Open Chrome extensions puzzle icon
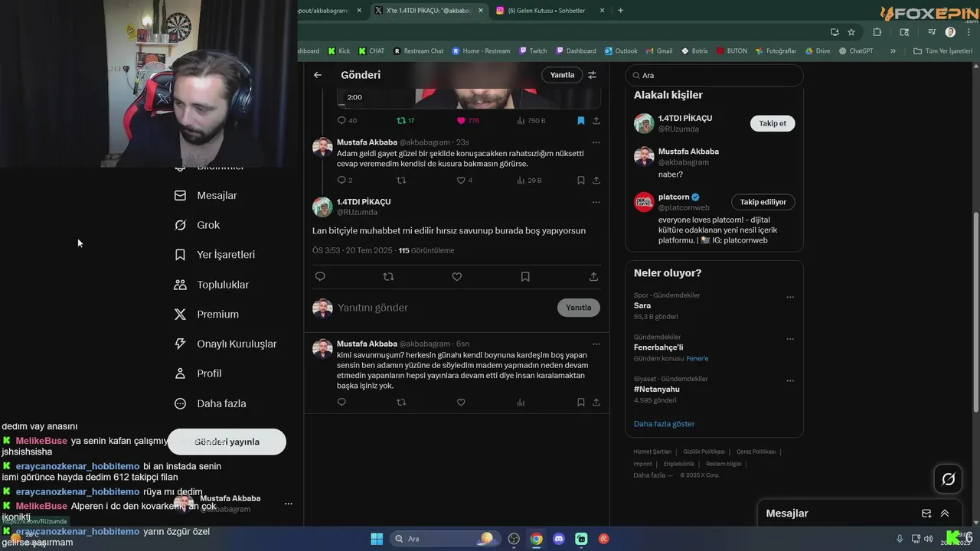 tap(877, 32)
